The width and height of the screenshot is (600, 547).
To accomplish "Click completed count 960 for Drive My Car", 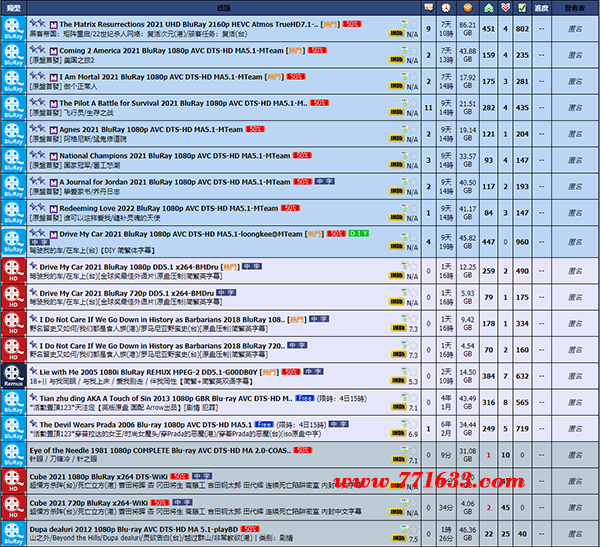I will (x=522, y=242).
